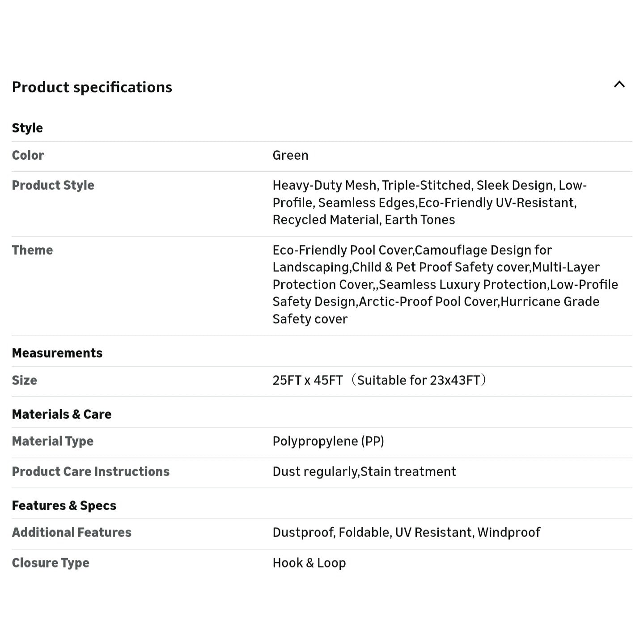Click the Green color value

tap(290, 155)
